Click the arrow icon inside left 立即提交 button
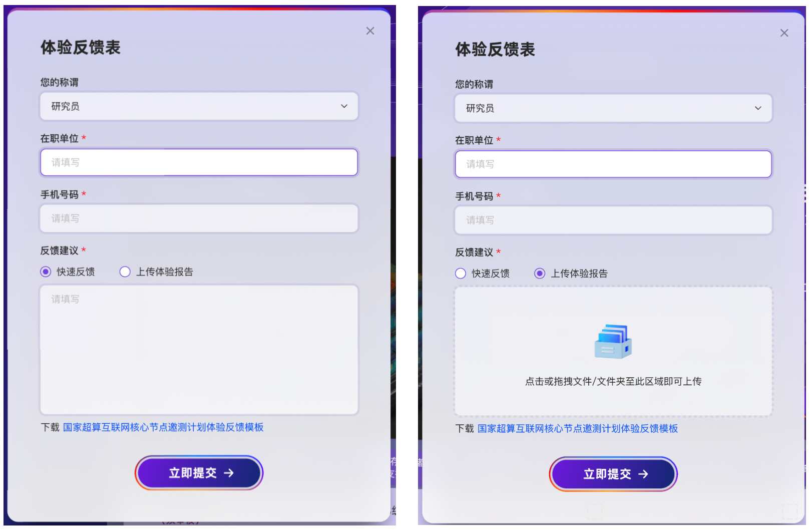The image size is (812, 530). pyautogui.click(x=229, y=472)
